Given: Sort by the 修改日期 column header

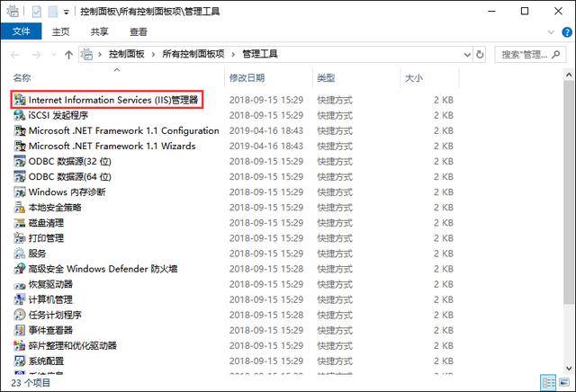Looking at the screenshot, I should (247, 78).
